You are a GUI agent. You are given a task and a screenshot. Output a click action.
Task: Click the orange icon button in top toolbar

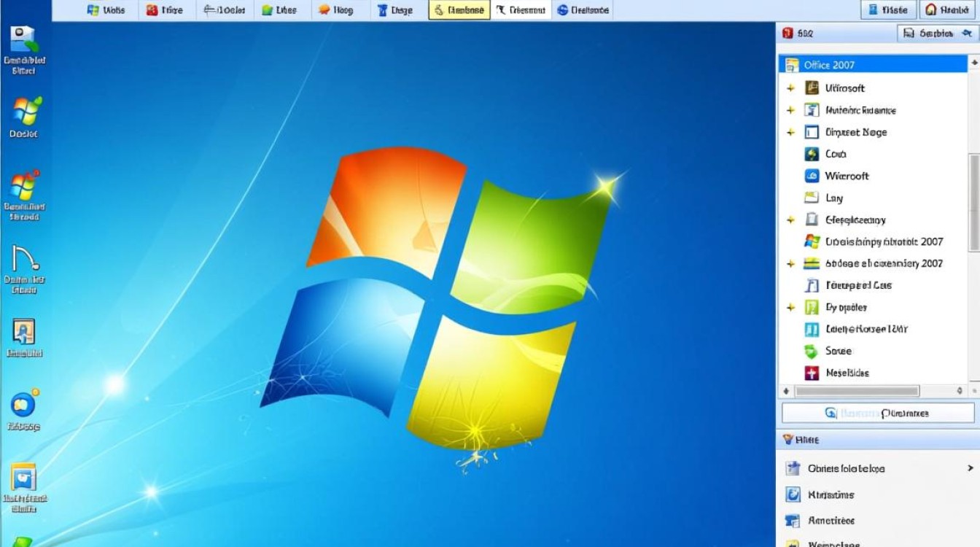pyautogui.click(x=324, y=10)
